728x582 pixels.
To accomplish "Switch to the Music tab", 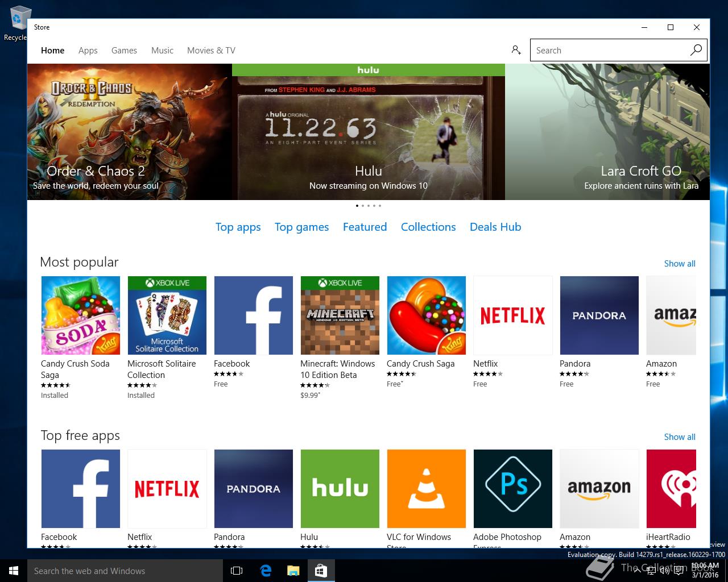I will point(162,51).
